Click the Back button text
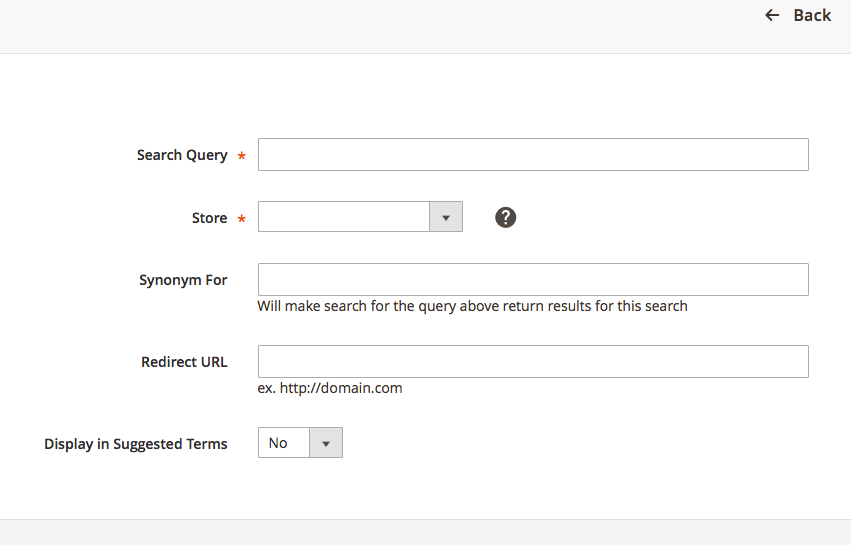 coord(811,15)
